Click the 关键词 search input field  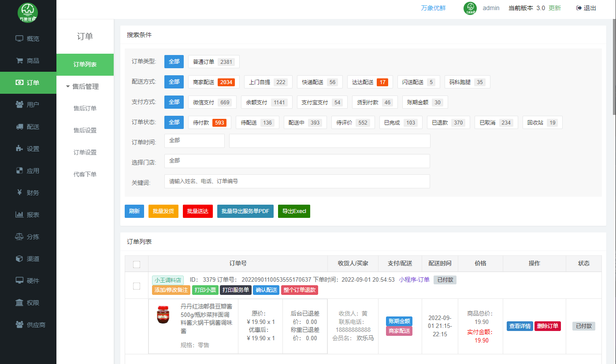point(297,181)
